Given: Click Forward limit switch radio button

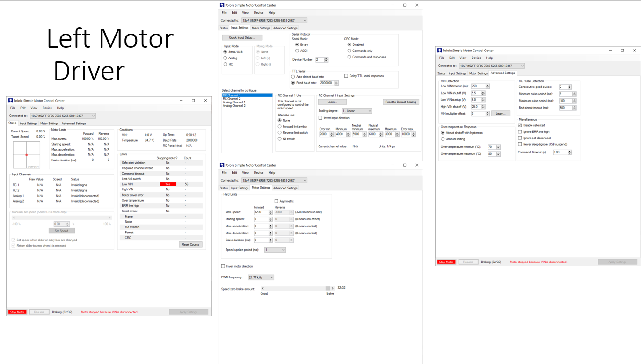Looking at the screenshot, I should coord(280,126).
